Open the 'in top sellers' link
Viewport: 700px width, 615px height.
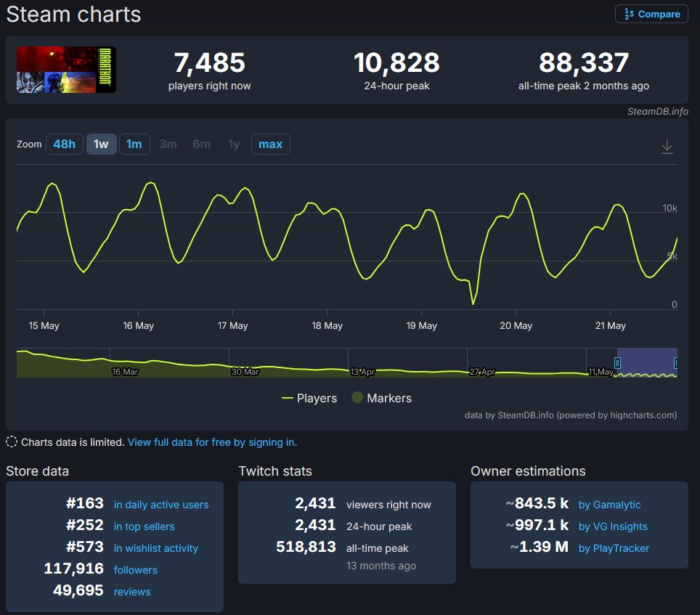(x=145, y=526)
